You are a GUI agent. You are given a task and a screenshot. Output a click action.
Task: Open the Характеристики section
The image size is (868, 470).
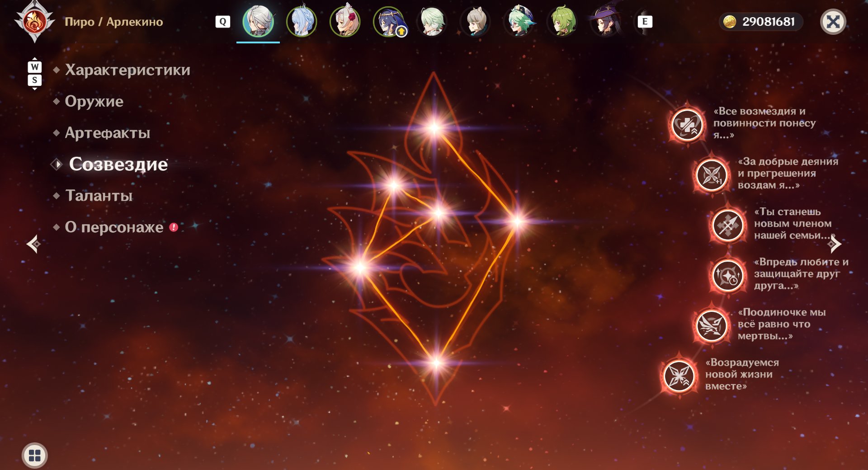pyautogui.click(x=127, y=70)
